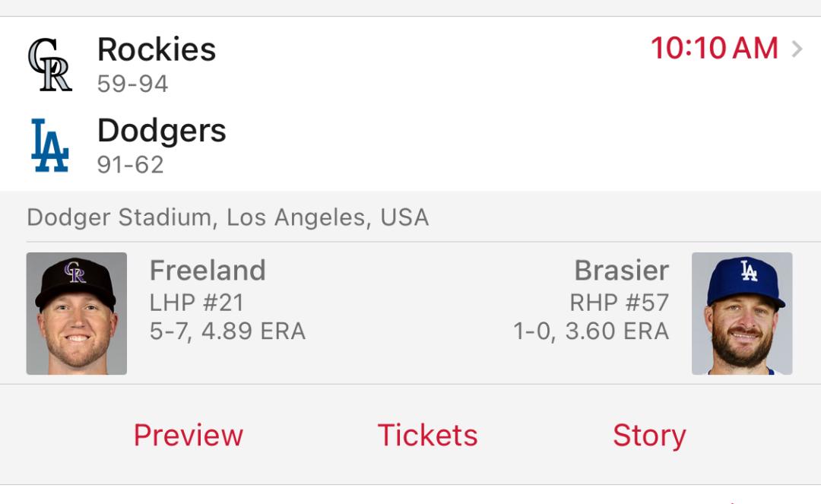Tap the 10:10 AM game time
The height and width of the screenshot is (504, 821).
point(714,49)
